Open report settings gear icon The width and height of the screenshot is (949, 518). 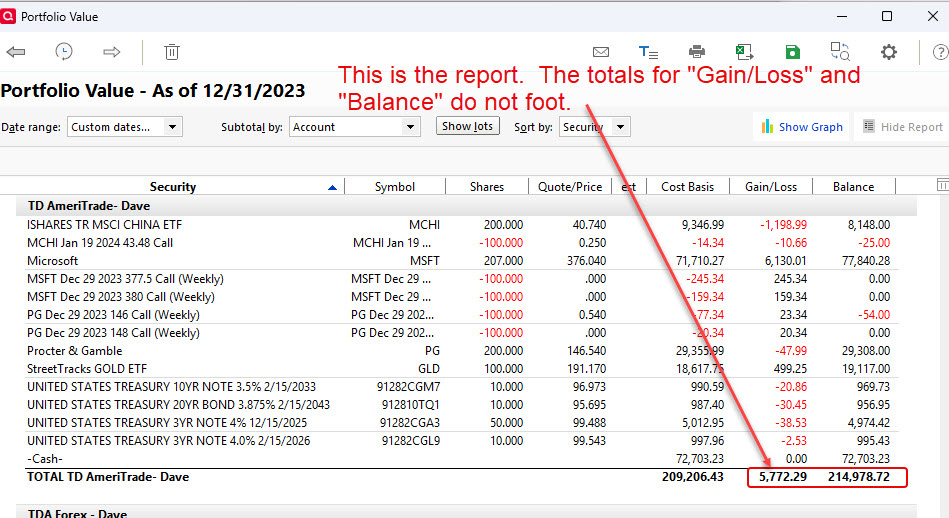(888, 52)
